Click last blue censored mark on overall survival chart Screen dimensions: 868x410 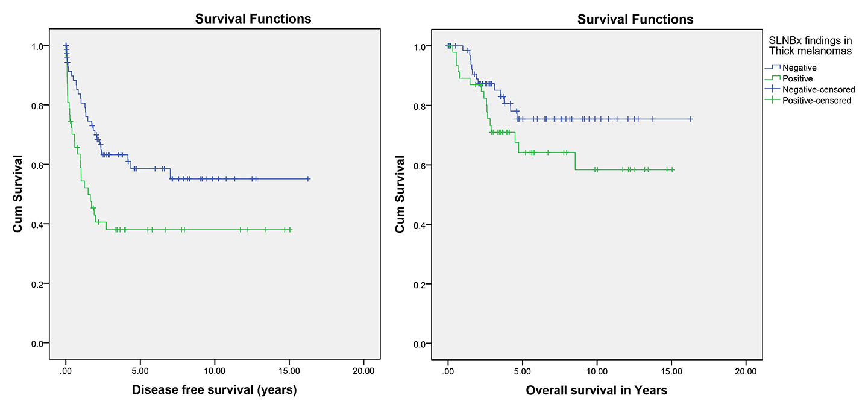[x=690, y=119]
